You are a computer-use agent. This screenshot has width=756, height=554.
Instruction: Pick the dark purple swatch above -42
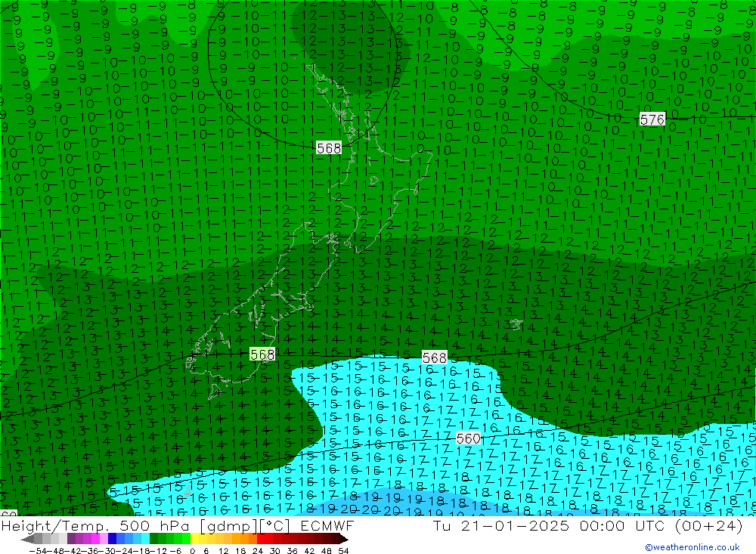[x=71, y=539]
